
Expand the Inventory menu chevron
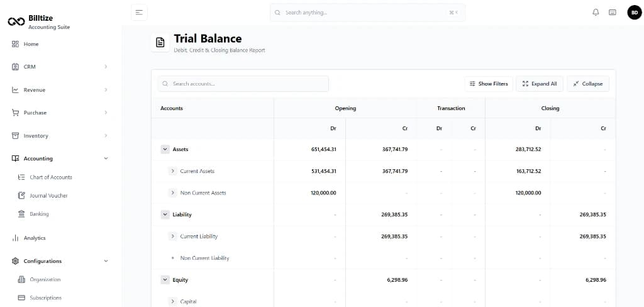(x=106, y=136)
